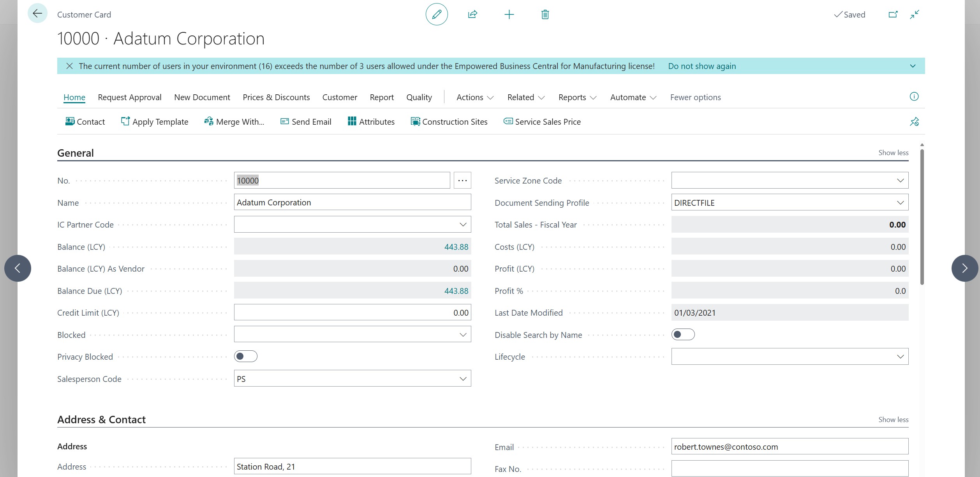Click the No. field 10000
980x477 pixels.
coord(342,180)
